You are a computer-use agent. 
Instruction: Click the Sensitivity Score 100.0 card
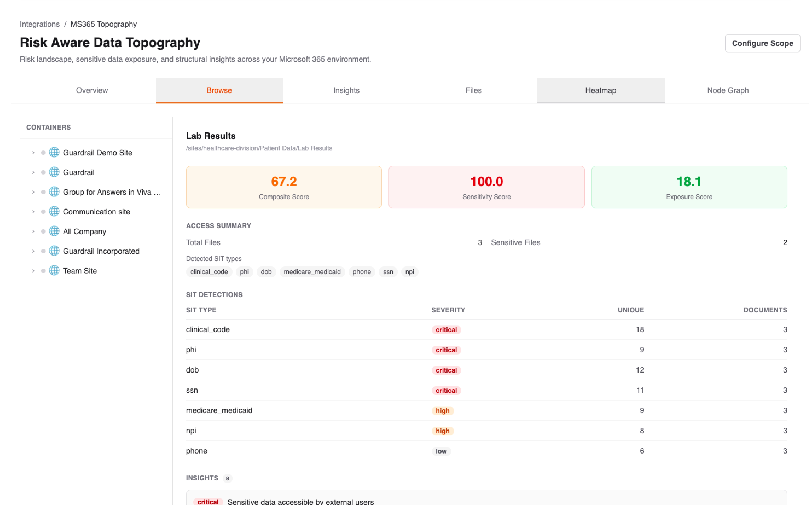click(x=487, y=187)
